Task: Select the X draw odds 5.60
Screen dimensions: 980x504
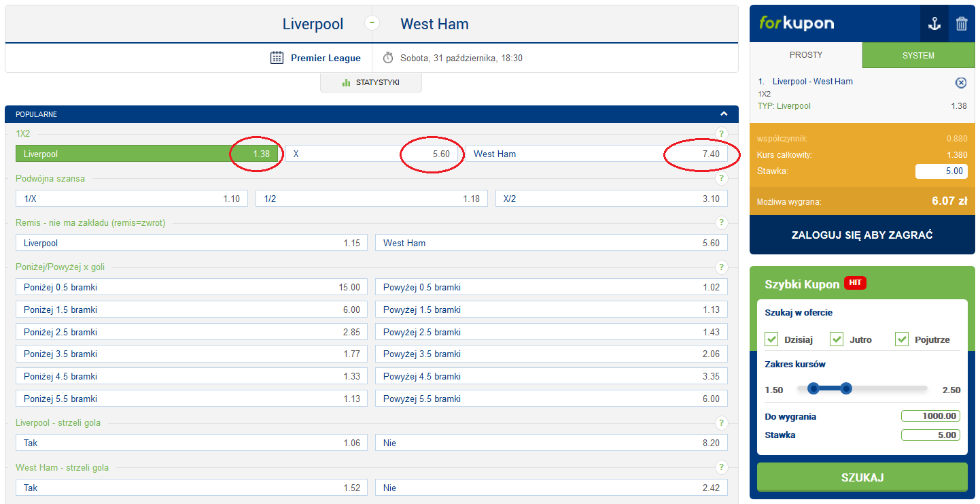Action: coord(372,154)
